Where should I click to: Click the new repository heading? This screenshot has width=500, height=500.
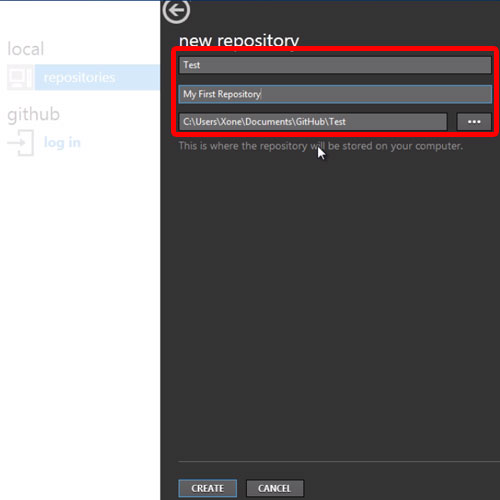(239, 41)
